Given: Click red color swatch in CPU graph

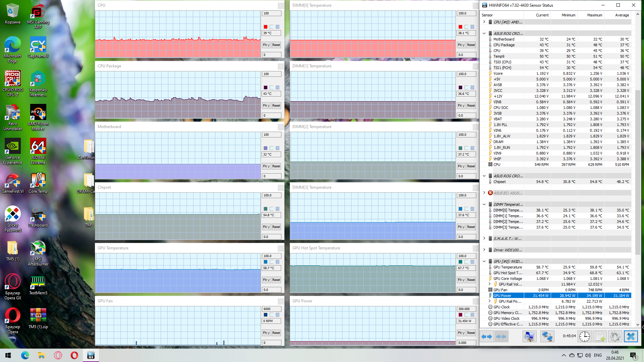Looking at the screenshot, I should [266, 27].
